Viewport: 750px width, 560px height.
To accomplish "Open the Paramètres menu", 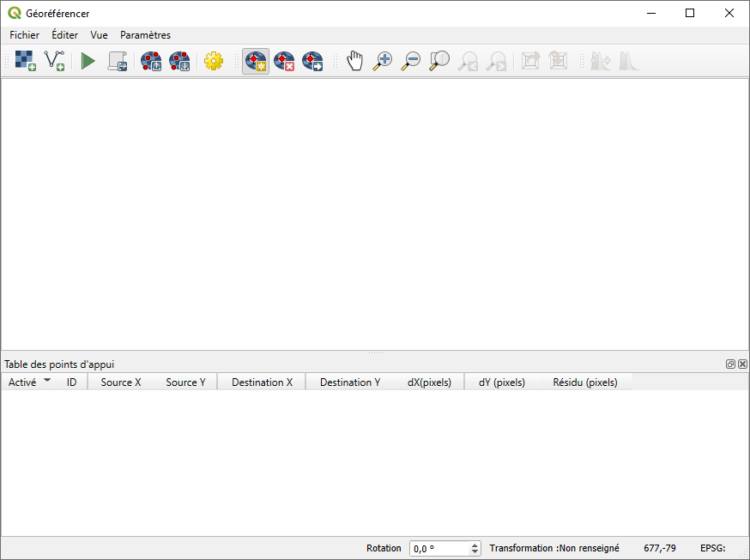I will click(145, 35).
